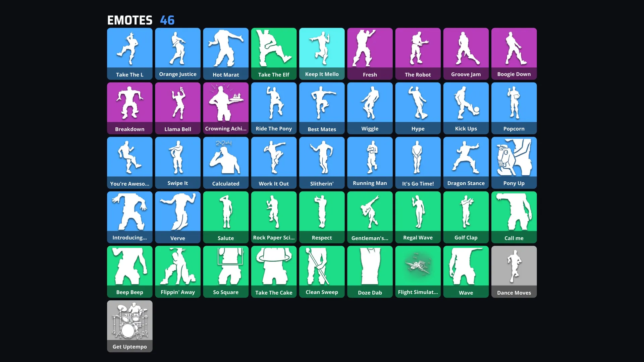Select the Wiggle emote tile
Viewport: 644px width, 362px height.
(370, 108)
